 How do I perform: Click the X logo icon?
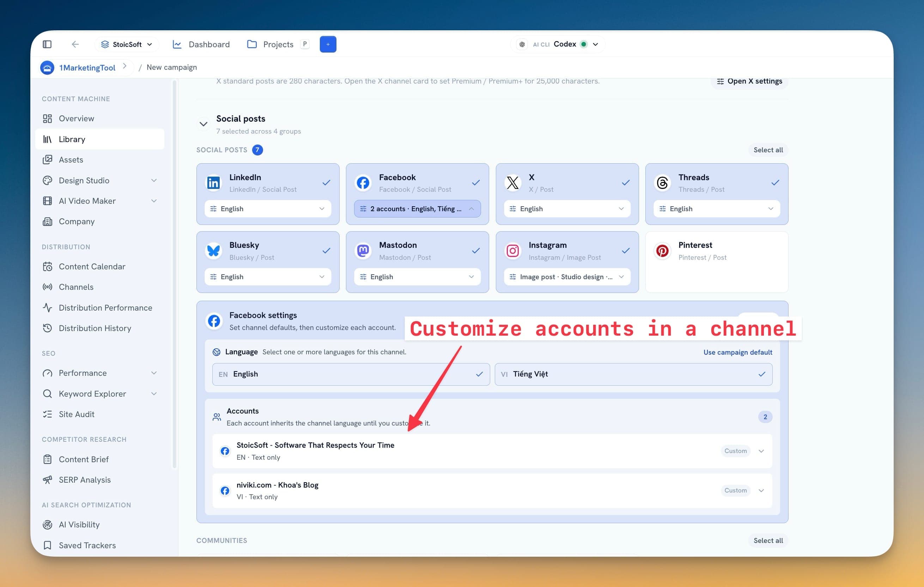click(x=513, y=183)
